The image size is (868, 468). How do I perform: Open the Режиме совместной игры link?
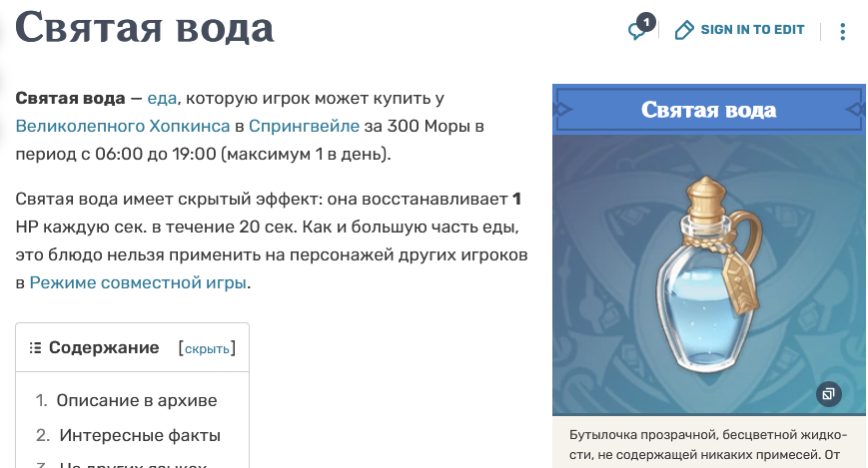138,282
